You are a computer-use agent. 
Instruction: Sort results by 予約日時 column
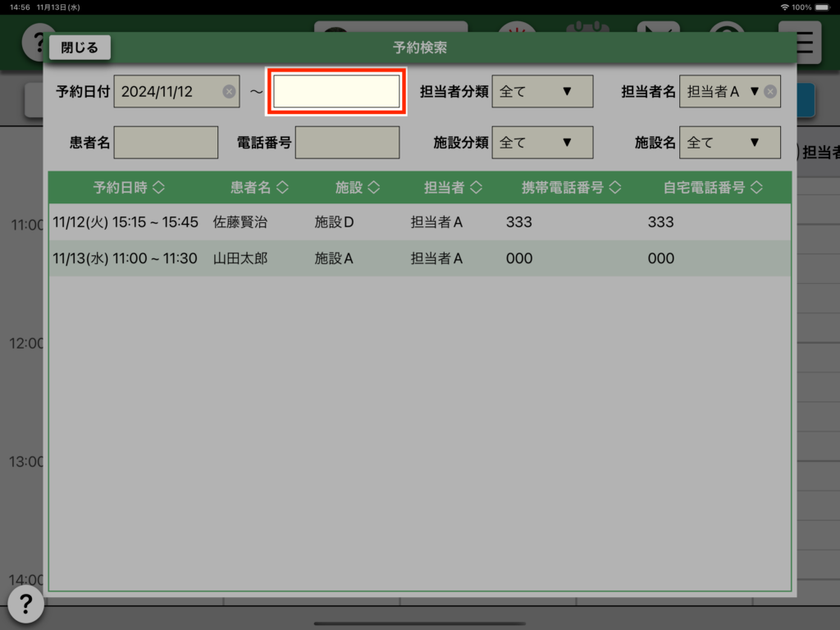(129, 188)
